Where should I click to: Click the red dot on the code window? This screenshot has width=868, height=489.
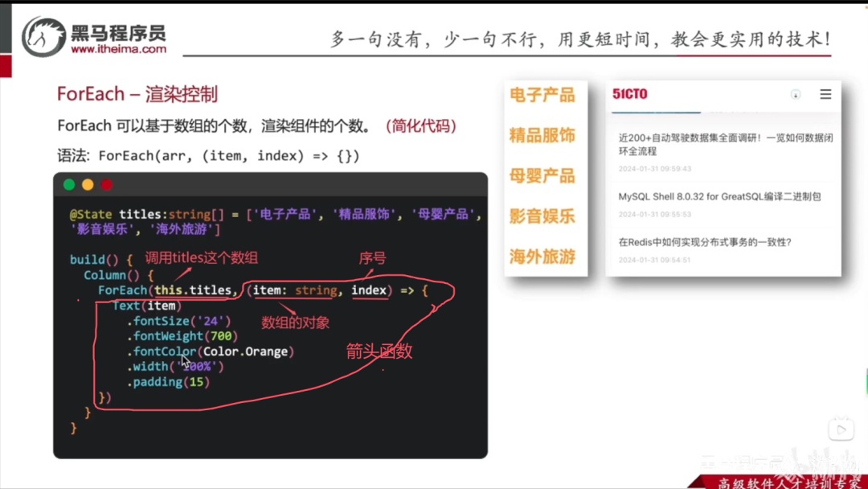click(106, 184)
